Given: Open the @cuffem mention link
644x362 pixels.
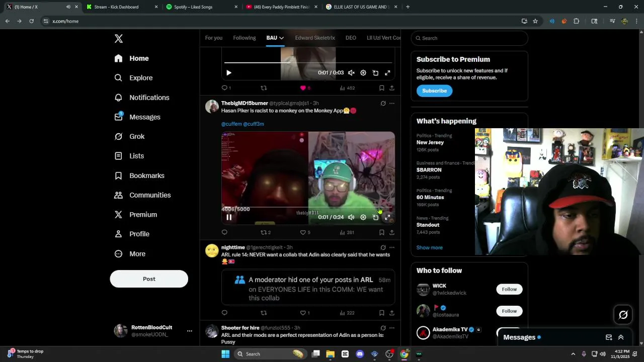Looking at the screenshot, I should click(x=231, y=124).
